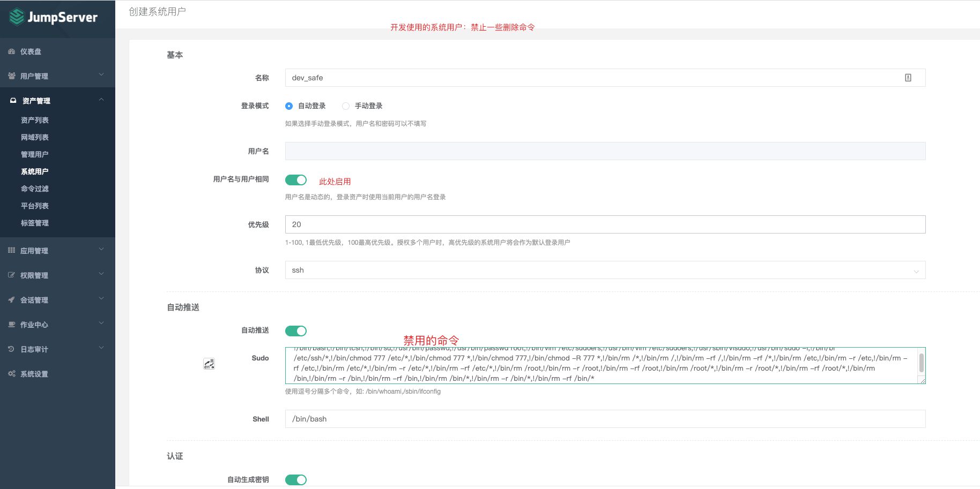Select the 自动登录 radio button

(x=289, y=106)
